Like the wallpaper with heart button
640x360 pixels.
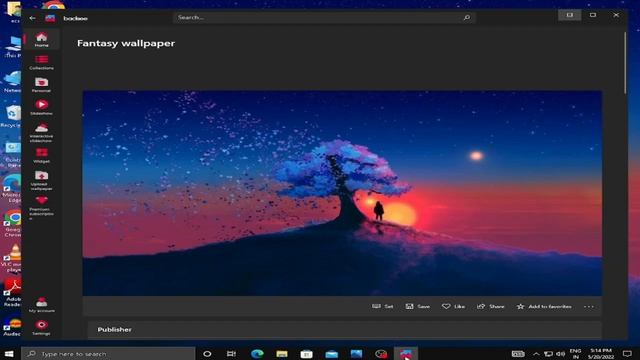453,306
